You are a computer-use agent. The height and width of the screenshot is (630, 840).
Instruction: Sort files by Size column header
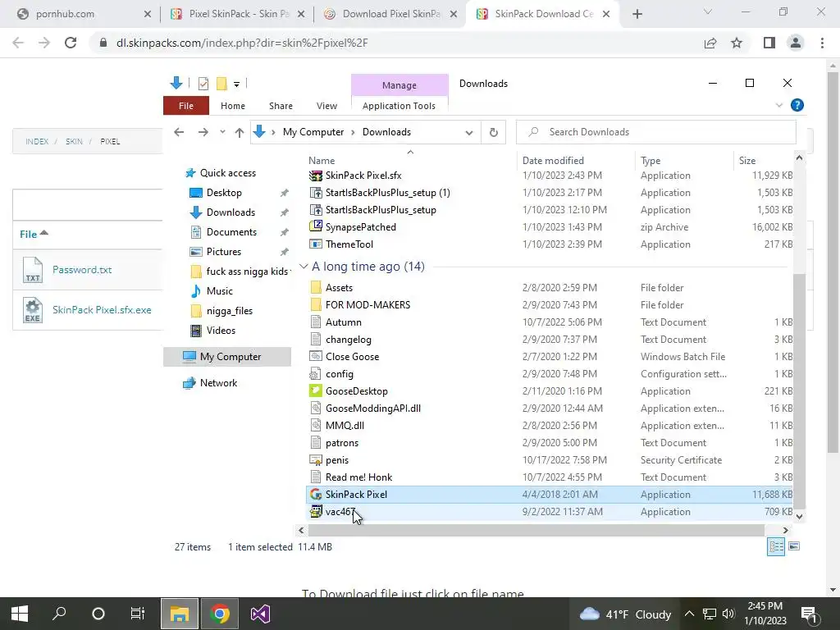[747, 160]
